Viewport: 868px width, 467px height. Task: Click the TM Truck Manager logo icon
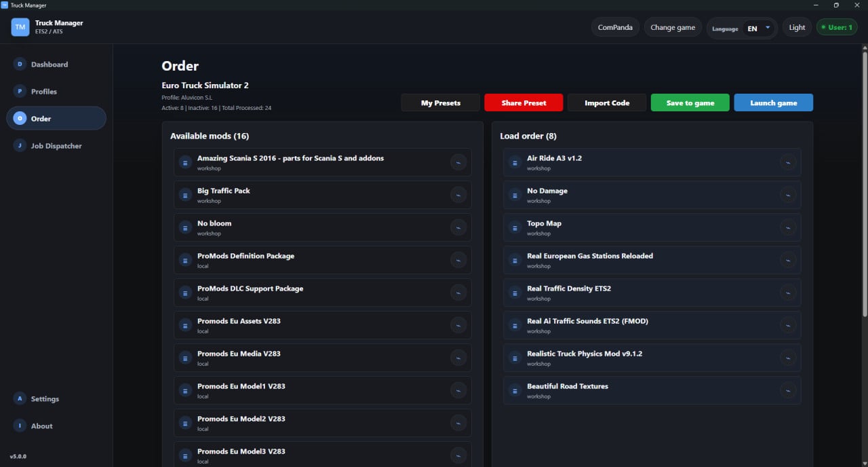[20, 27]
